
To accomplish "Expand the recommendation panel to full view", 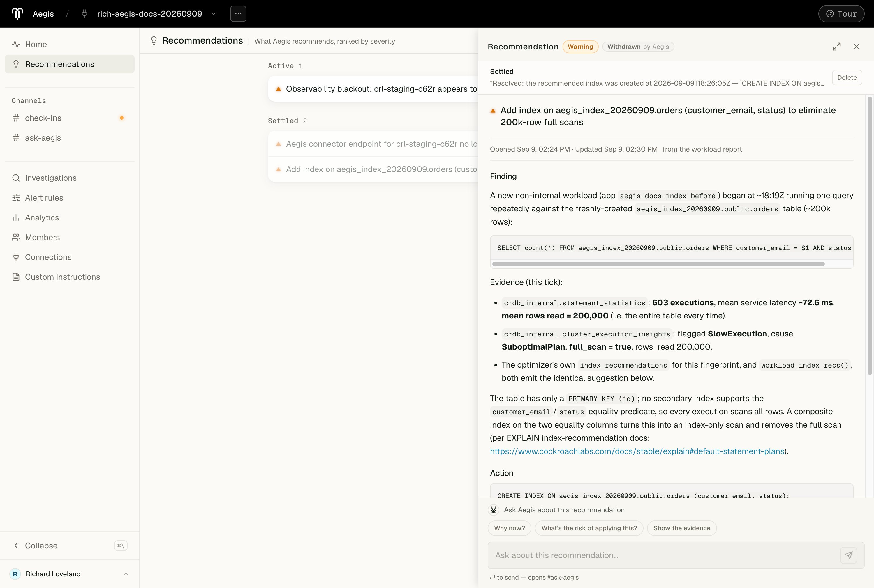I will click(x=836, y=47).
